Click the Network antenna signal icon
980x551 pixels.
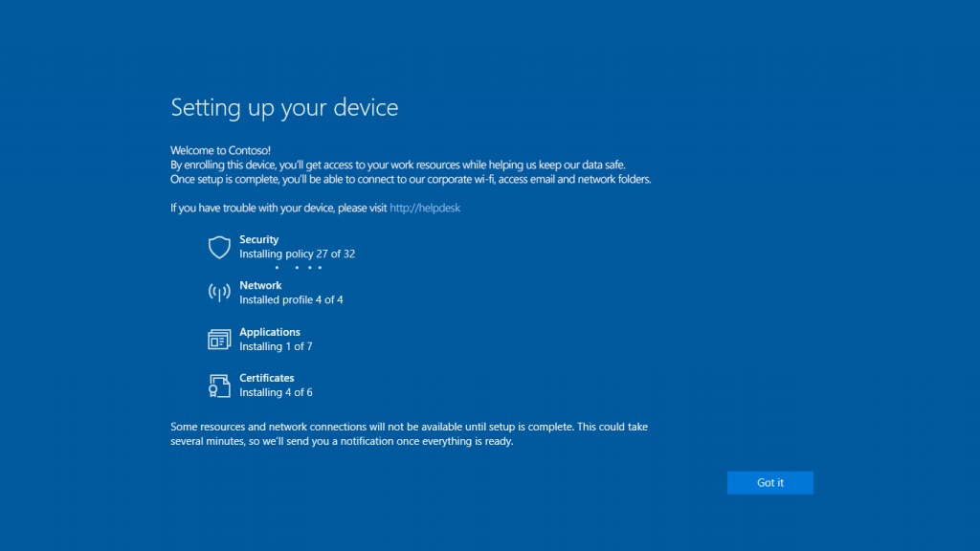(x=219, y=293)
